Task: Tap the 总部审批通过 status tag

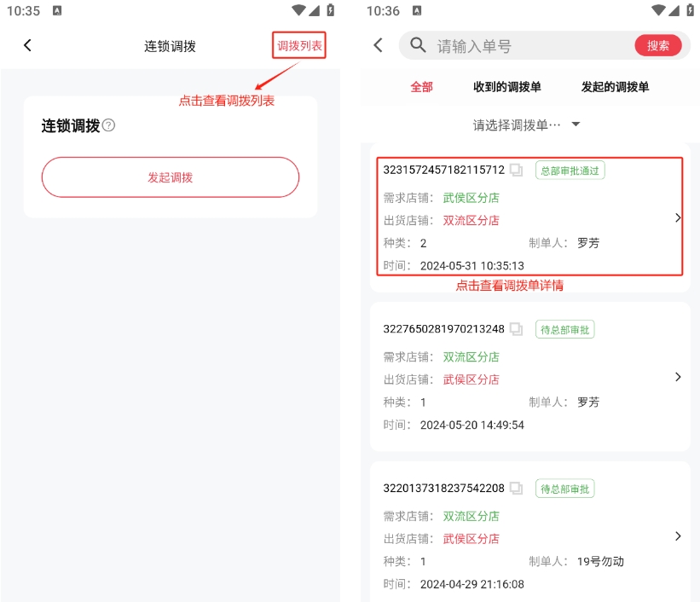Action: pyautogui.click(x=570, y=171)
